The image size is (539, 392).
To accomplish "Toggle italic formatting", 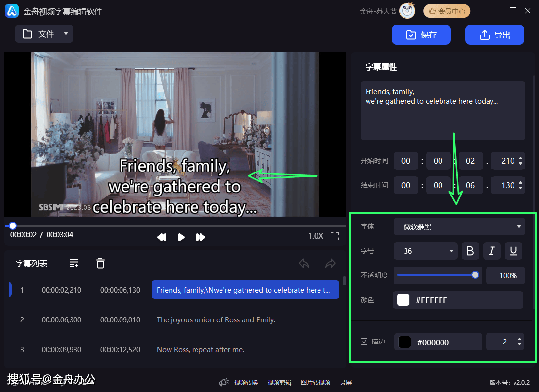I will click(492, 251).
